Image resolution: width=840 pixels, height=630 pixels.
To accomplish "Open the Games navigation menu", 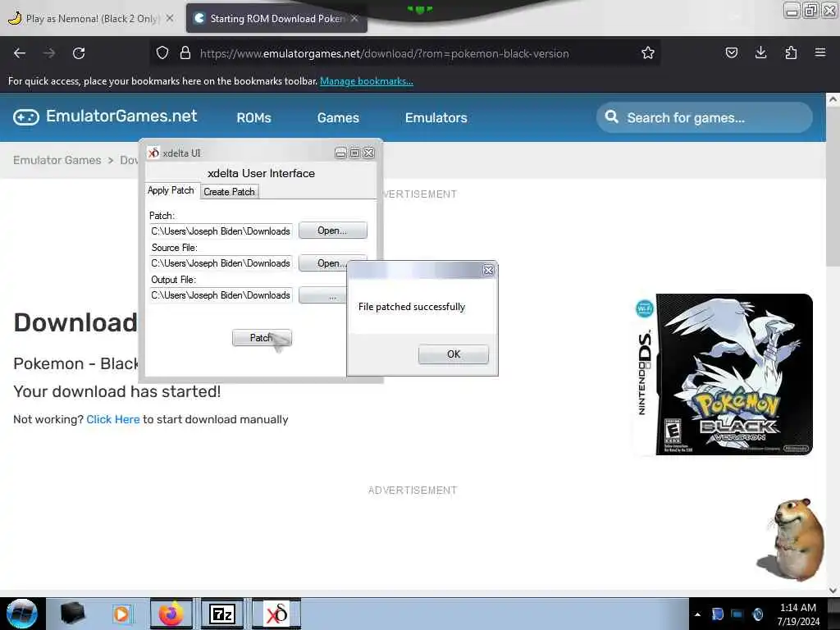I will click(x=338, y=118).
